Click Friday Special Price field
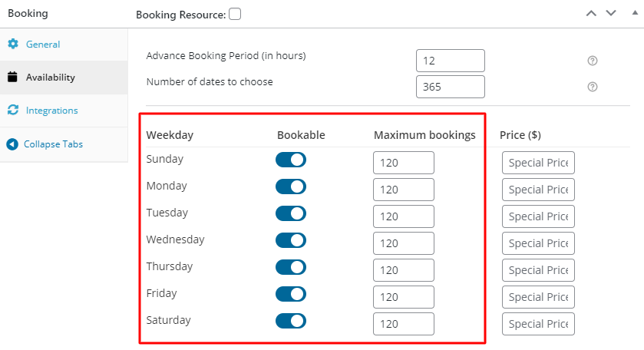The height and width of the screenshot is (350, 644). click(x=537, y=297)
